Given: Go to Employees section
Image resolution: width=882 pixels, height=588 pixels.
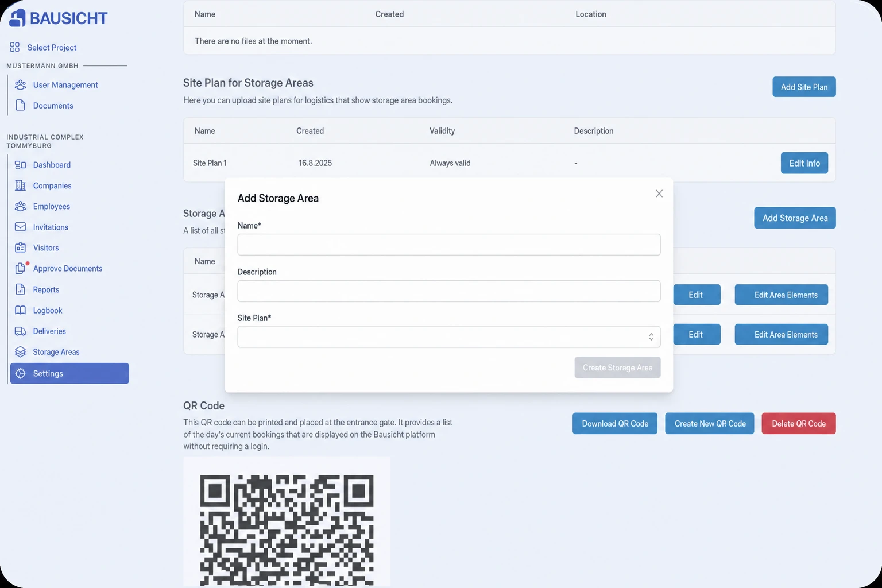Looking at the screenshot, I should click(52, 206).
